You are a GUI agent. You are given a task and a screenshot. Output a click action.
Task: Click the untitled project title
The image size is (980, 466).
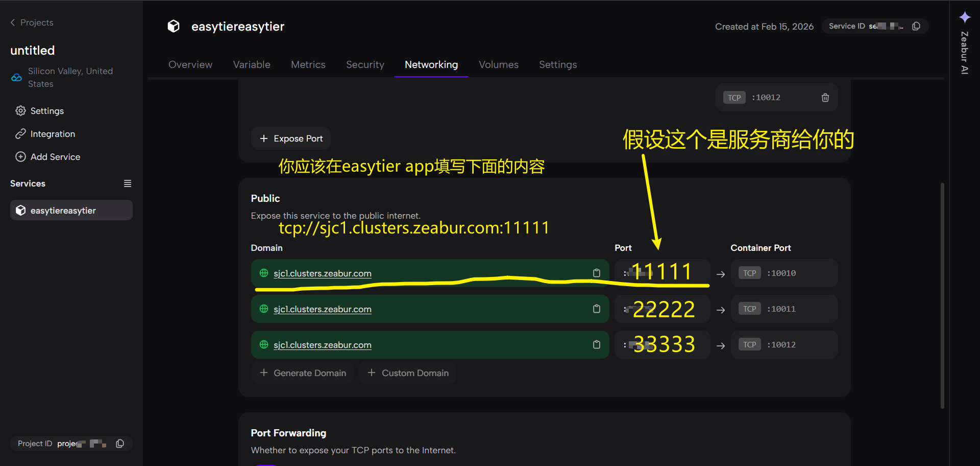pyautogui.click(x=33, y=51)
